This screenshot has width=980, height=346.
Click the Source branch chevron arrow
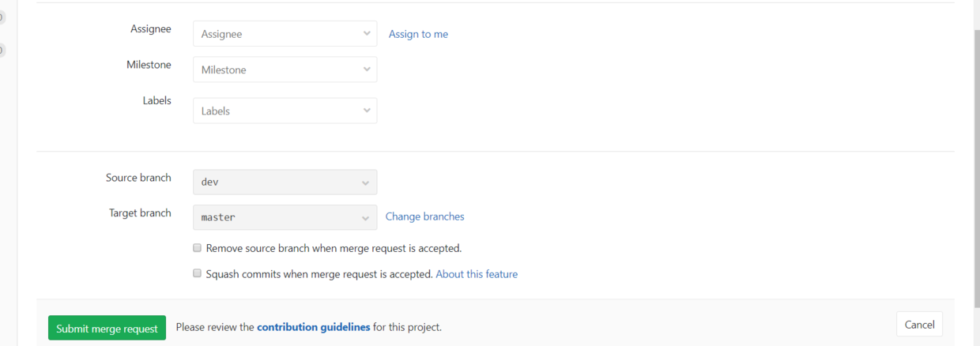(365, 182)
